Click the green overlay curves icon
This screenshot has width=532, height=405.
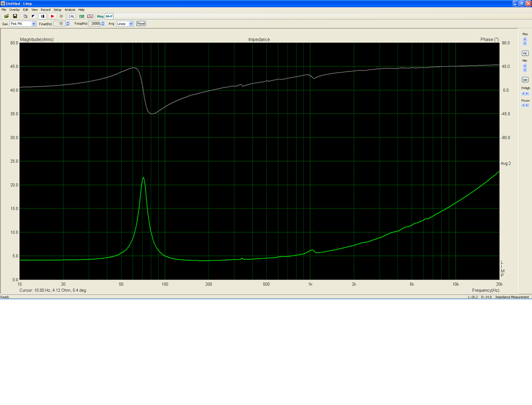coord(82,16)
